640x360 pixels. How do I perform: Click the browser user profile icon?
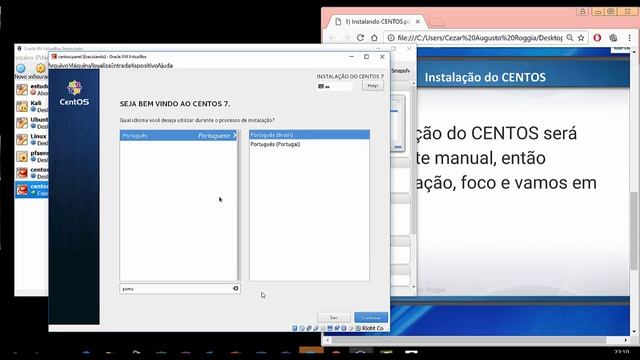[x=582, y=11]
